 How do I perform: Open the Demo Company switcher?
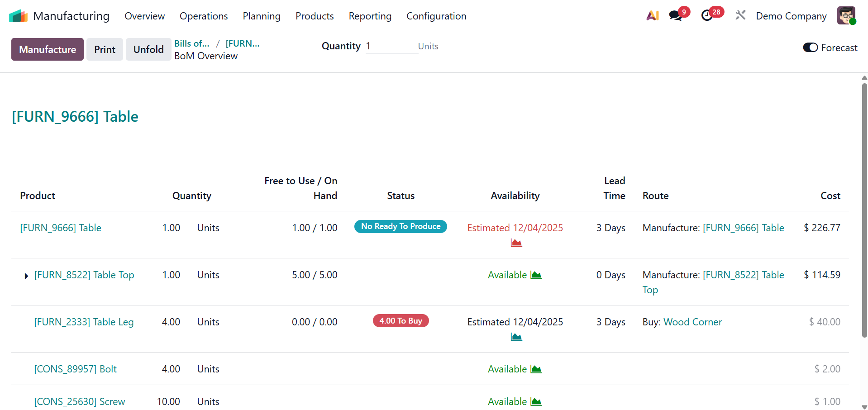[791, 16]
